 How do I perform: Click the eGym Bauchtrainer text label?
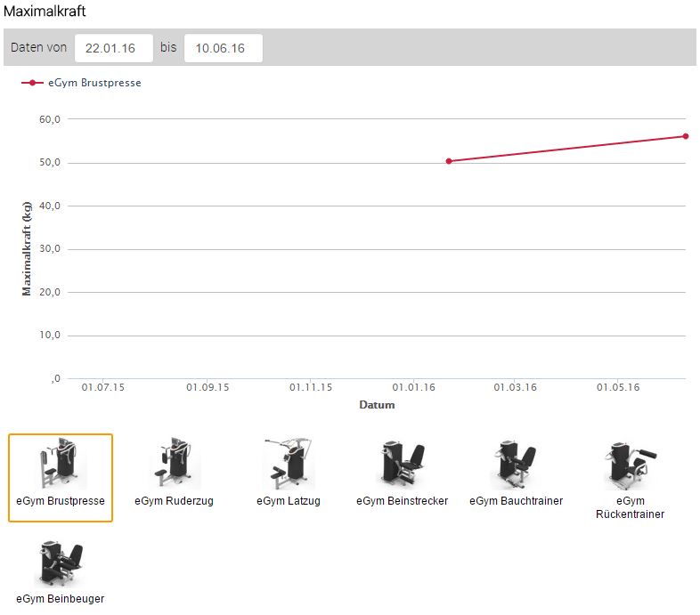tap(516, 501)
